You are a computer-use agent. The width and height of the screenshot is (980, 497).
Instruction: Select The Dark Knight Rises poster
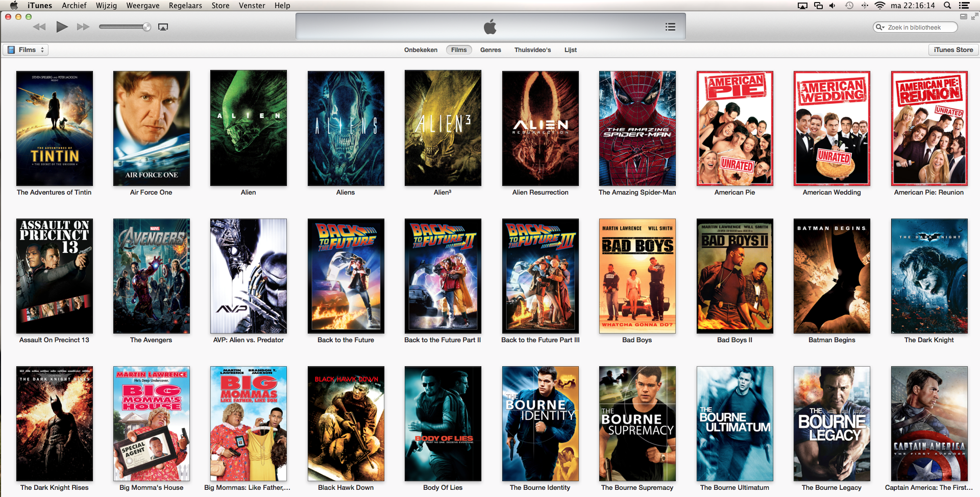click(x=55, y=423)
